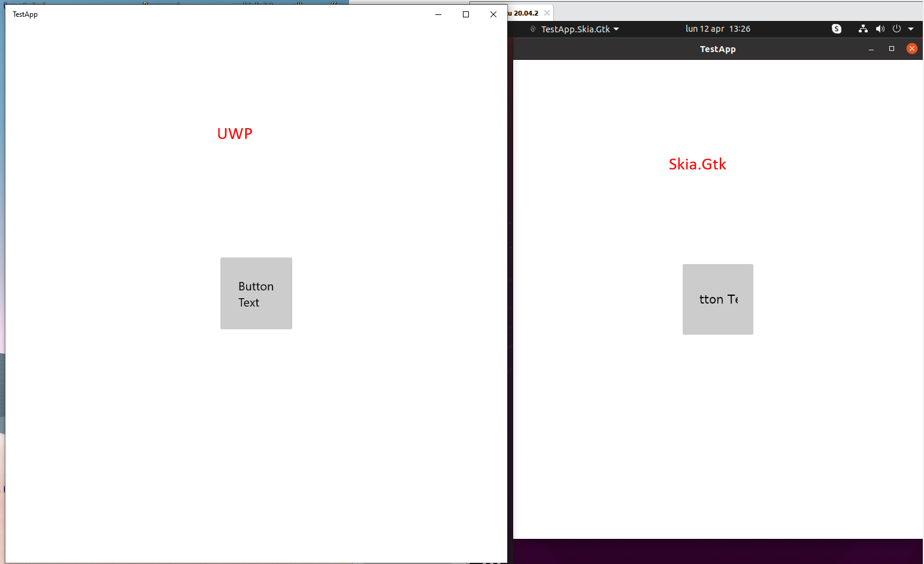
Task: Close the ubuntu 20.04.2 tab with its X
Action: (547, 12)
